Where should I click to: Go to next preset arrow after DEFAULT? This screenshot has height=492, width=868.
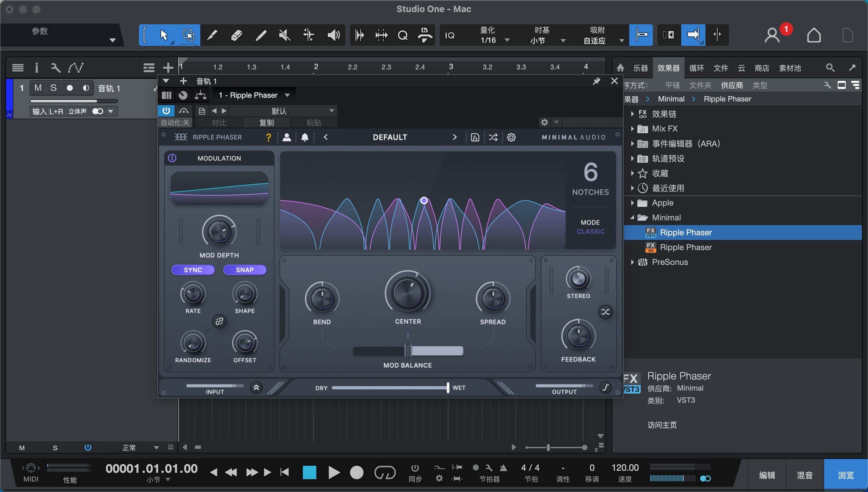455,137
